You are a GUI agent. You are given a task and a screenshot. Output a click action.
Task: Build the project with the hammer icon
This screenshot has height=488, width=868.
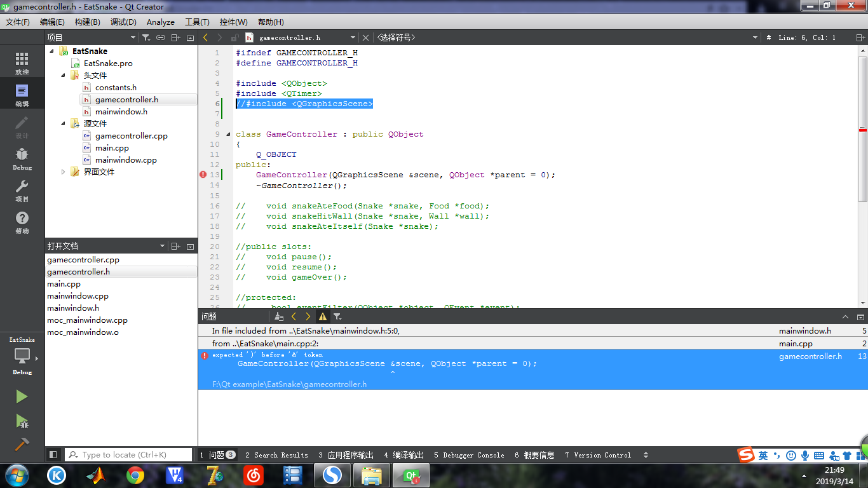21,443
